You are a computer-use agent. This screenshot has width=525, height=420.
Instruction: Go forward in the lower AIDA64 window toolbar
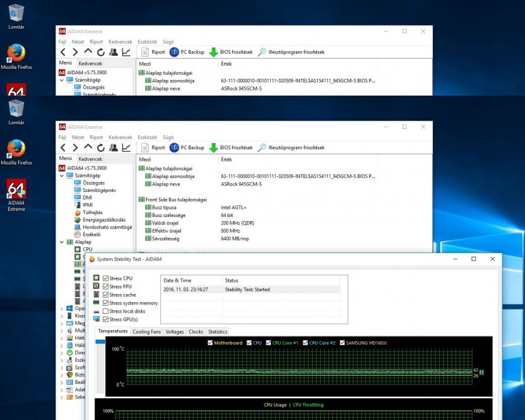point(75,148)
